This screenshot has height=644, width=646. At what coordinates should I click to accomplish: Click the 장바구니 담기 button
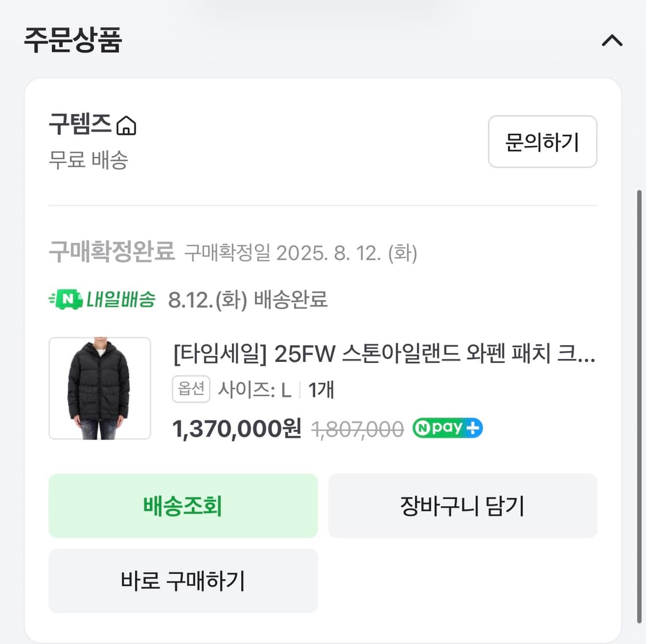(463, 506)
